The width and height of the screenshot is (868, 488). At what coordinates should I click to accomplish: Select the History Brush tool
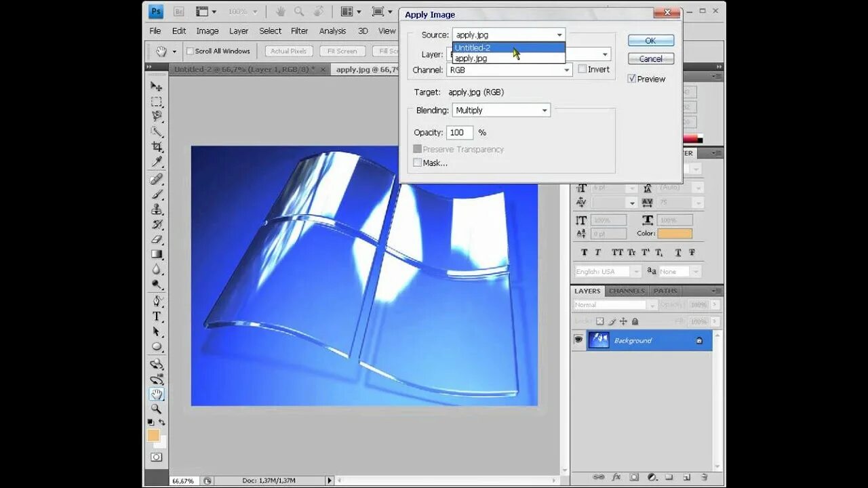(157, 224)
